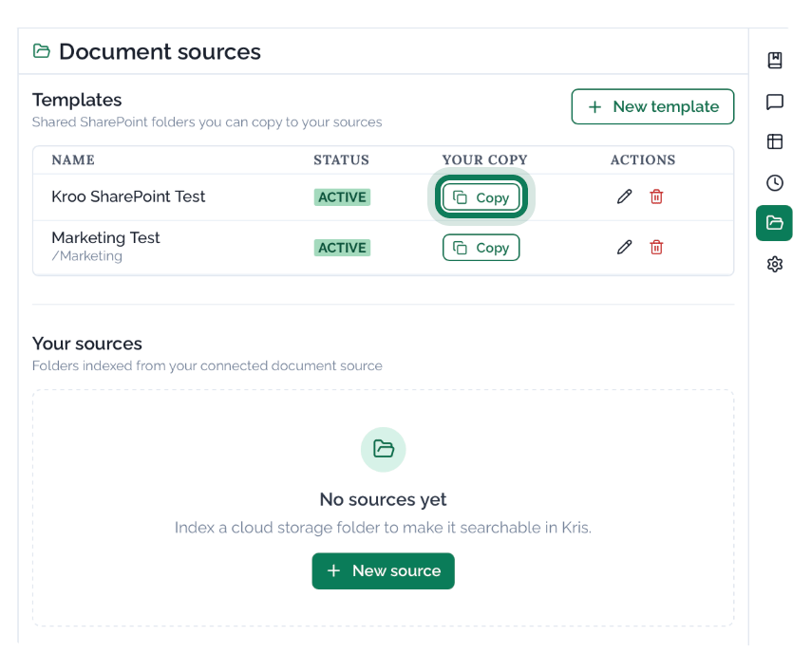Click the NAME column header
The width and height of the screenshot is (811, 672).
click(x=73, y=159)
